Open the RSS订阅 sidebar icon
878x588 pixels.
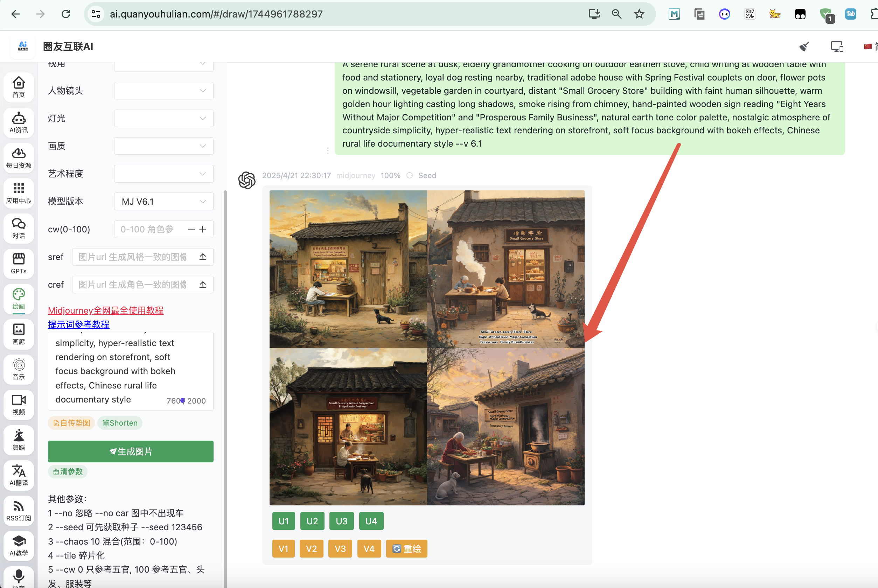(18, 510)
